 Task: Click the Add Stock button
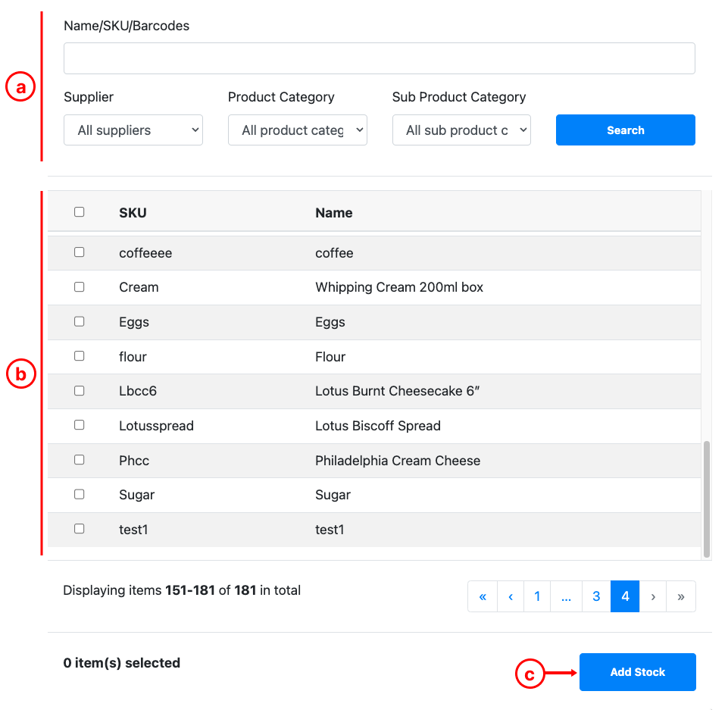637,672
